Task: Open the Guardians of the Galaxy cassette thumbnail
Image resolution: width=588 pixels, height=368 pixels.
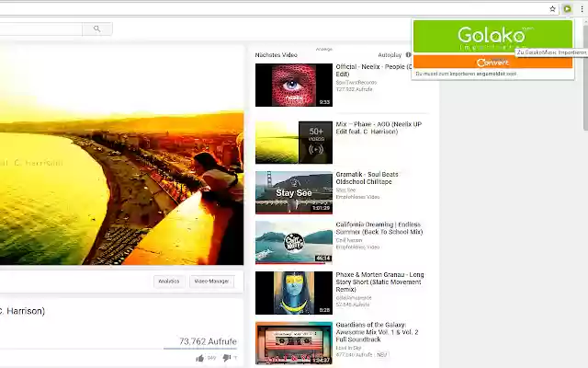Action: click(294, 343)
